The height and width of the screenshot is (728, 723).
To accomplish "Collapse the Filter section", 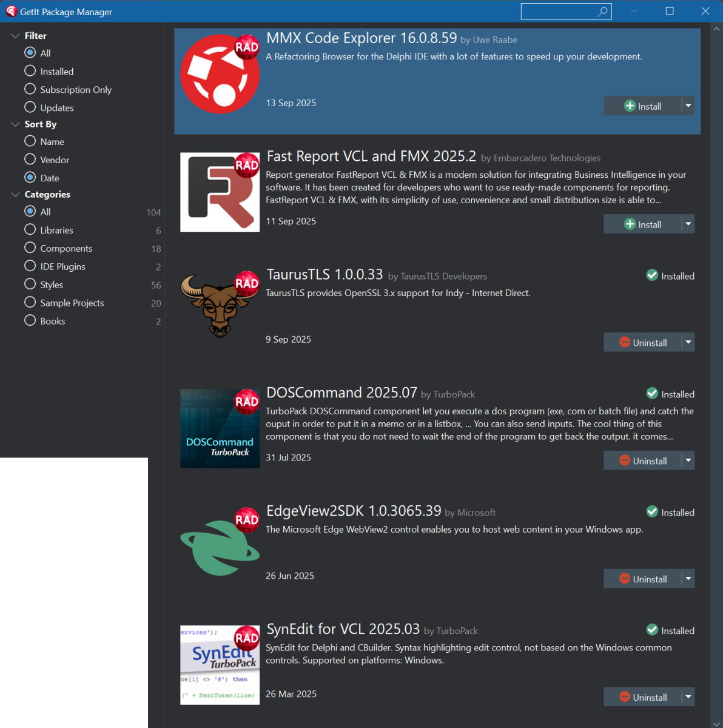I will tap(15, 36).
